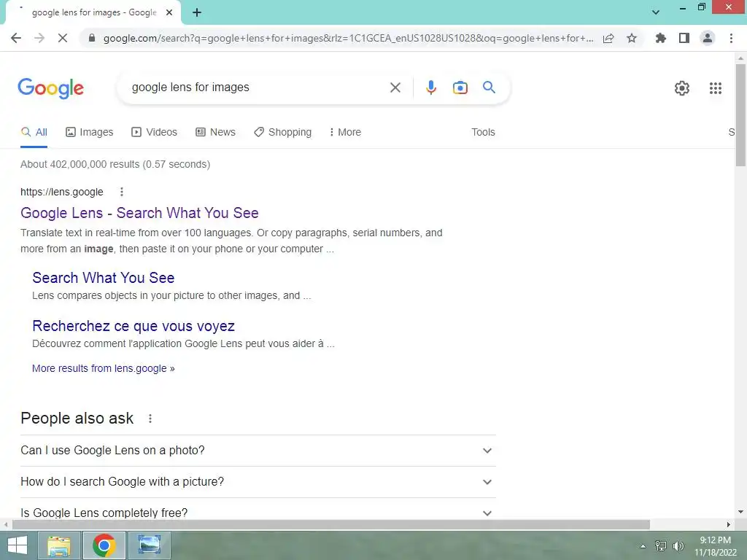Click horizontal scrollbar right arrow
Viewport: 747px width, 560px height.
click(x=729, y=525)
